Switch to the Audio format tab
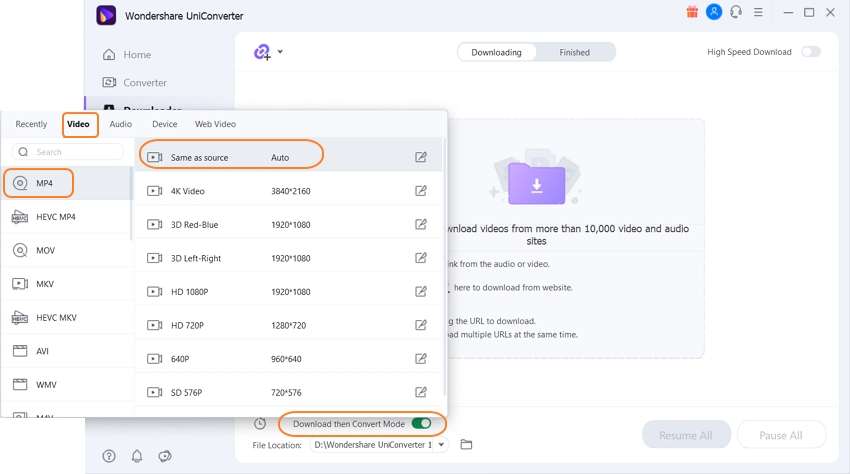The height and width of the screenshot is (474, 850). [x=121, y=124]
